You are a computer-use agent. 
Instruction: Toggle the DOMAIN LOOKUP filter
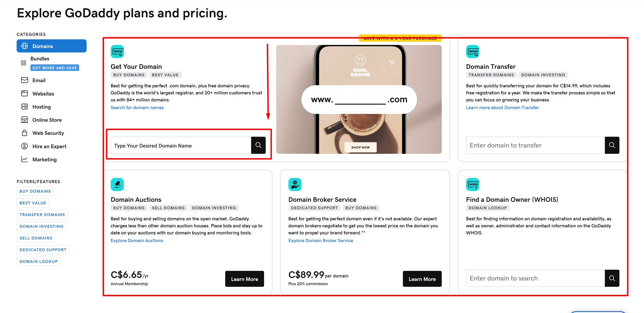(38, 261)
